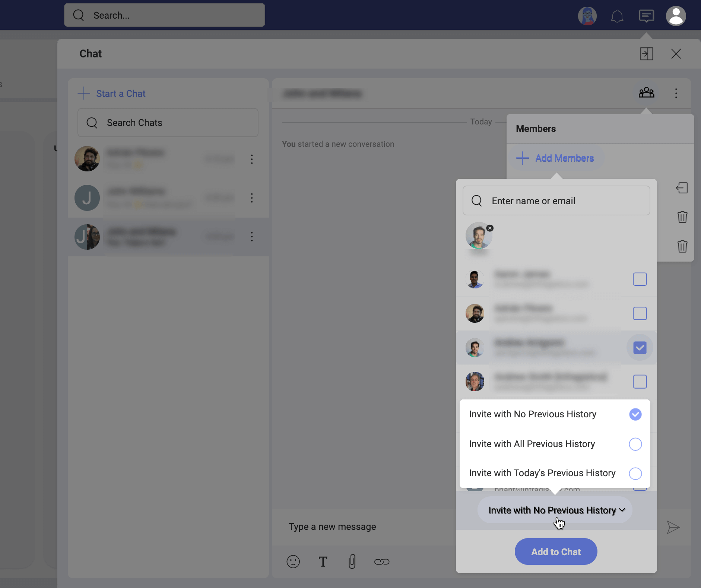
Task: Open the emoji picker
Action: [x=293, y=562]
